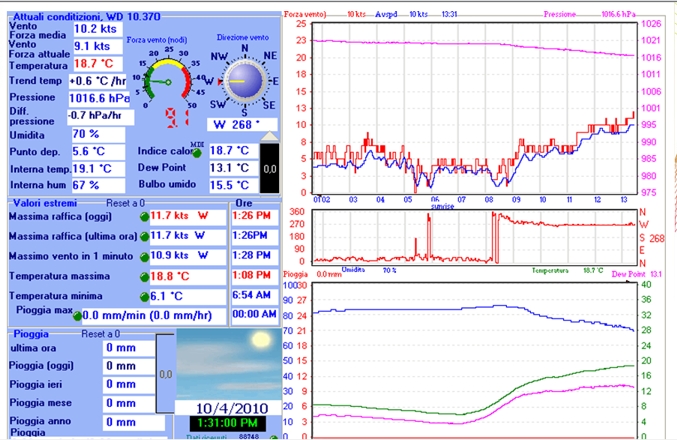Click green LED beside Temperatura minima

[143, 296]
